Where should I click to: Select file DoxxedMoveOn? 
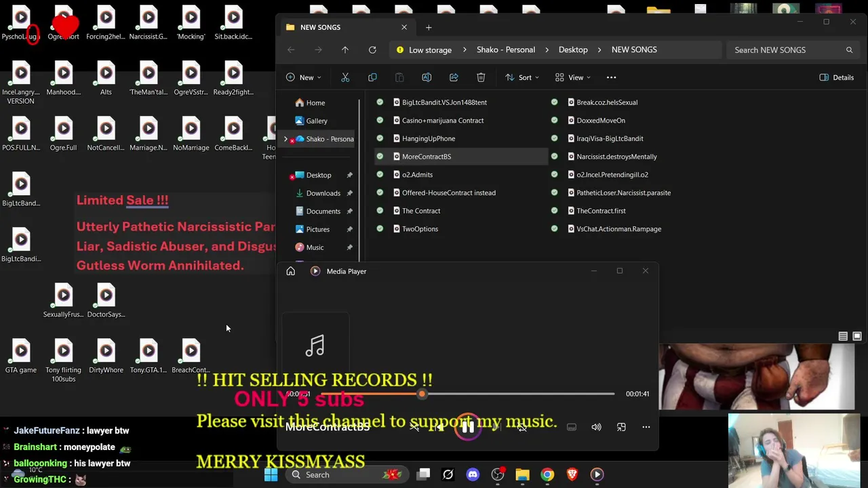601,121
